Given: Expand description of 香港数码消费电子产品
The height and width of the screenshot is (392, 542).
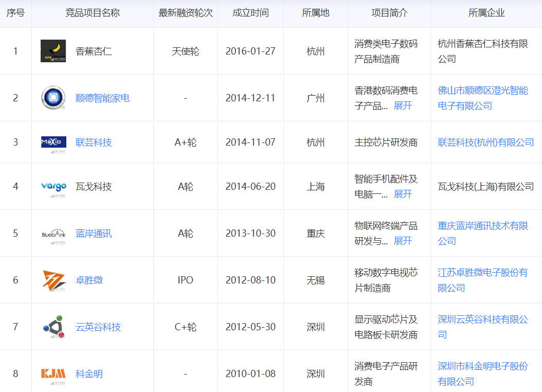Looking at the screenshot, I should [403, 105].
